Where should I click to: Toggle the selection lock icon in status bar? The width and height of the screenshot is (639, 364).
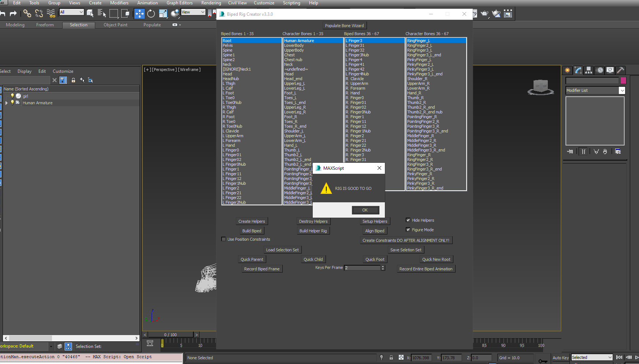391,357
